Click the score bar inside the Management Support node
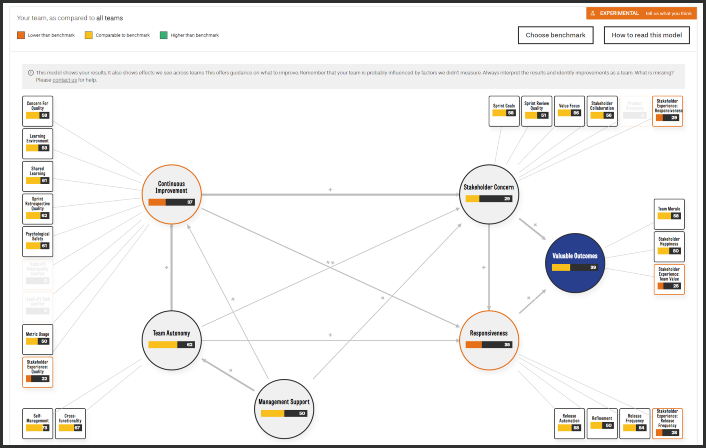Viewport: 706px width, 448px height. pyautogui.click(x=284, y=413)
